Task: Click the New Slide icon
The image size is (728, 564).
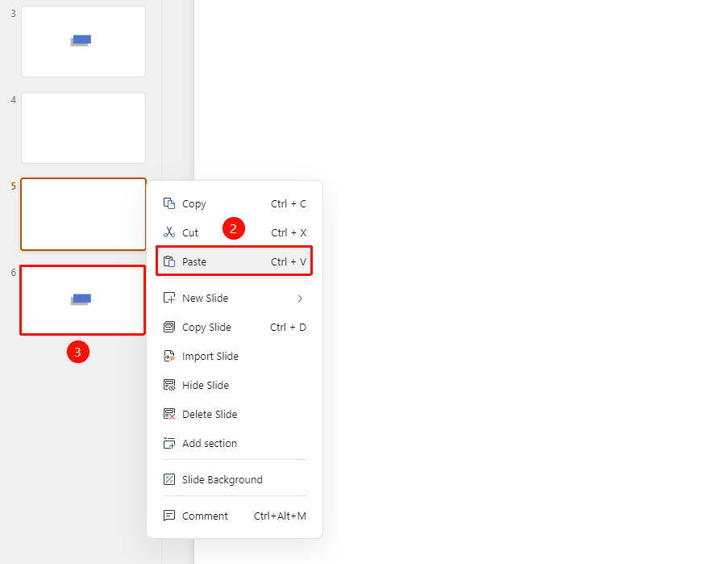Action: point(169,298)
